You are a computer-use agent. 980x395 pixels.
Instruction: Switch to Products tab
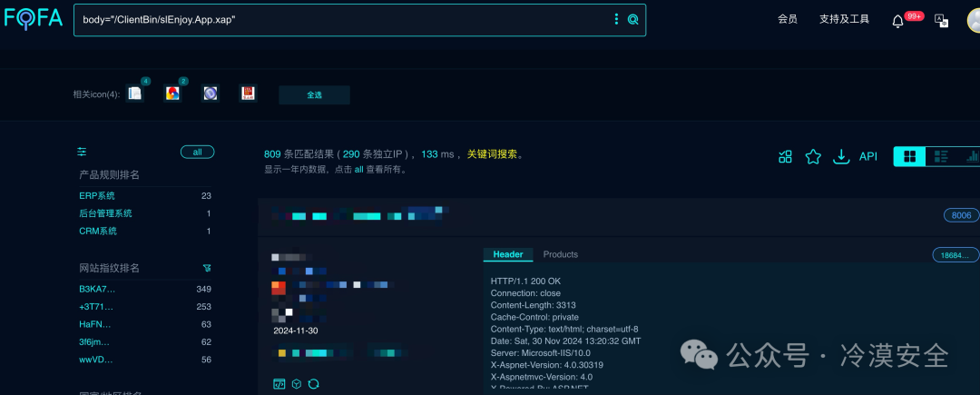tap(561, 254)
